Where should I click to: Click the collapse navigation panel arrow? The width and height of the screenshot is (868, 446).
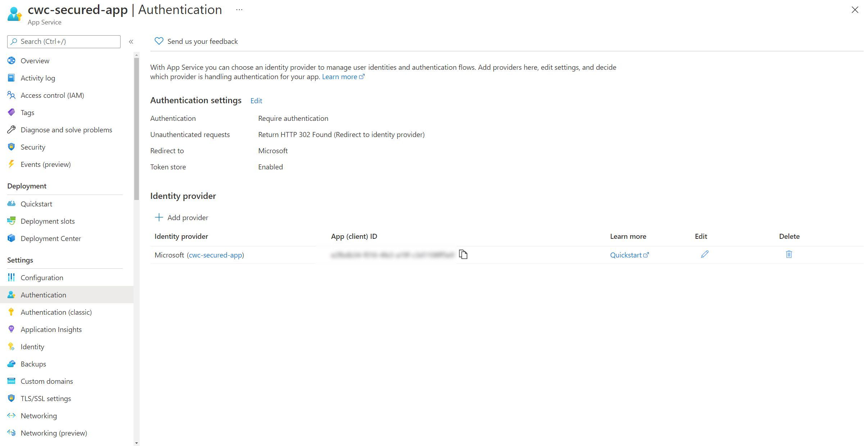pos(130,41)
